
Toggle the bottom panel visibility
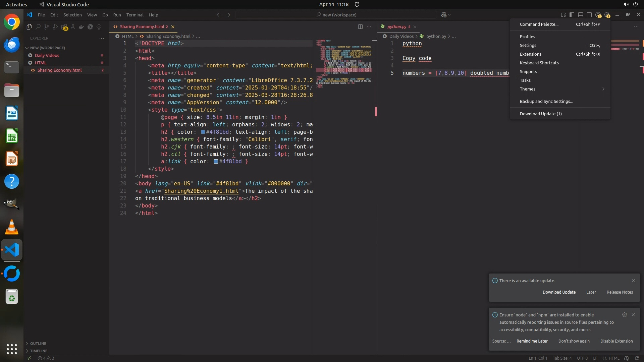point(581,15)
